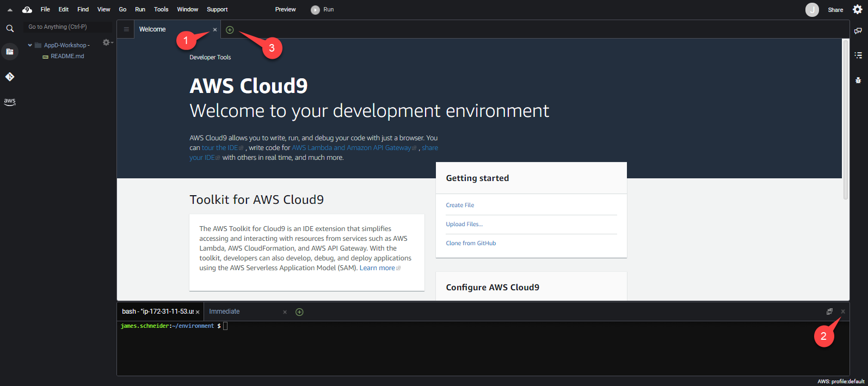Collapse the AppD-Workshop folder

30,45
